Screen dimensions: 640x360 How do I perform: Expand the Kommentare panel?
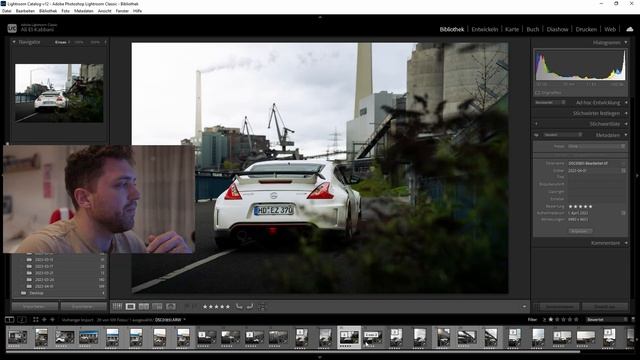click(x=626, y=243)
